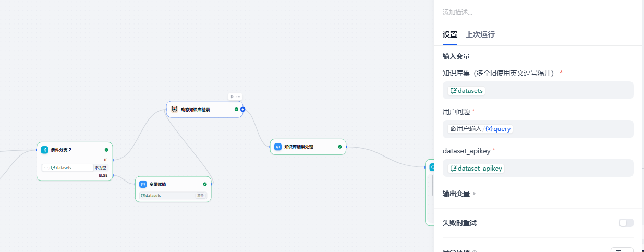This screenshot has height=252, width=644.
Task: Click green status check on 条件分支 2 node
Action: [x=106, y=150]
